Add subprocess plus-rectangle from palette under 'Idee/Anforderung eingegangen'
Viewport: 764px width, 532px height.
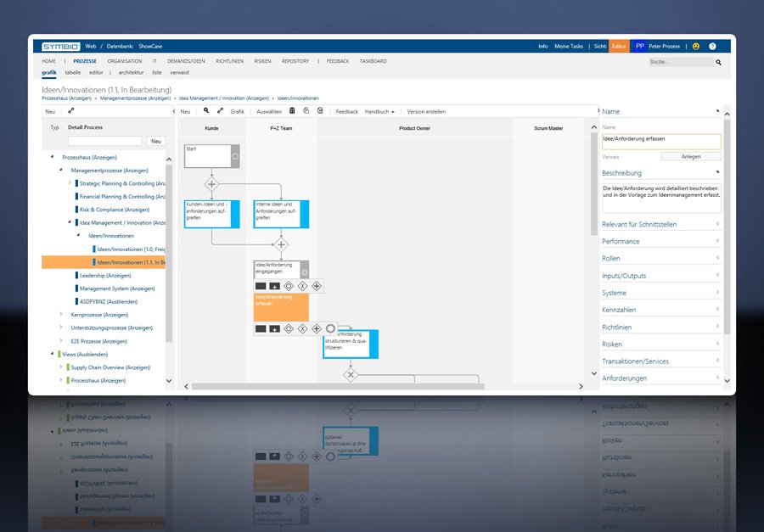pos(275,286)
